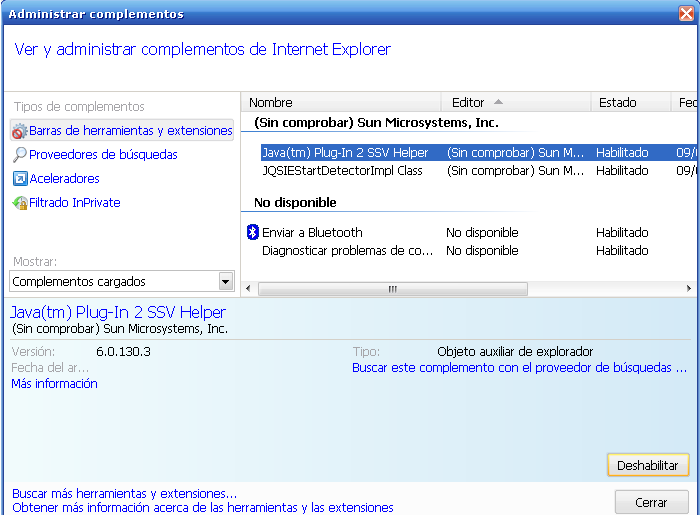The width and height of the screenshot is (700, 516).
Task: Select Diagnosticar problemas de conexión entry
Action: (347, 251)
